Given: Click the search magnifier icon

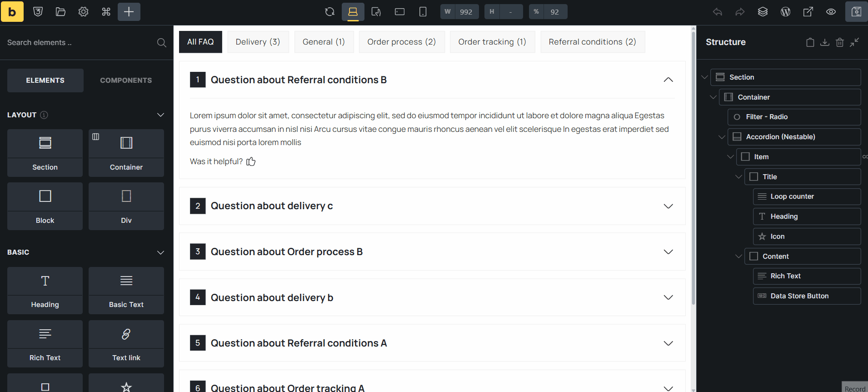Looking at the screenshot, I should (x=161, y=43).
